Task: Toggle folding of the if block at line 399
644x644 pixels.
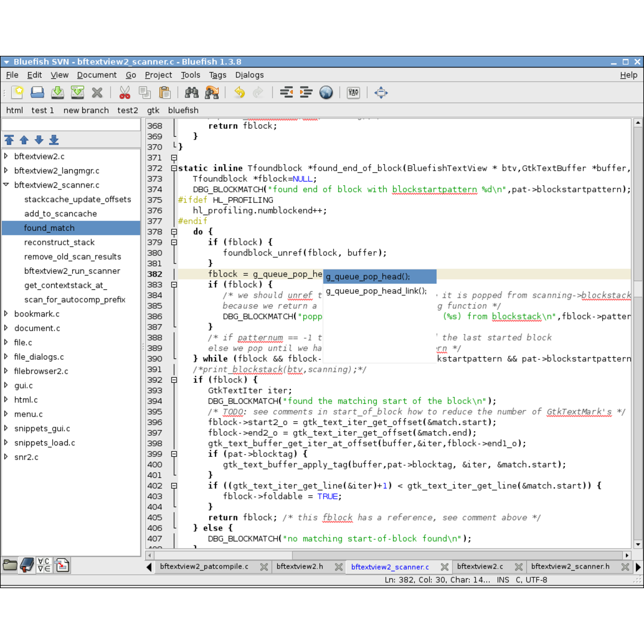Action: pos(174,454)
